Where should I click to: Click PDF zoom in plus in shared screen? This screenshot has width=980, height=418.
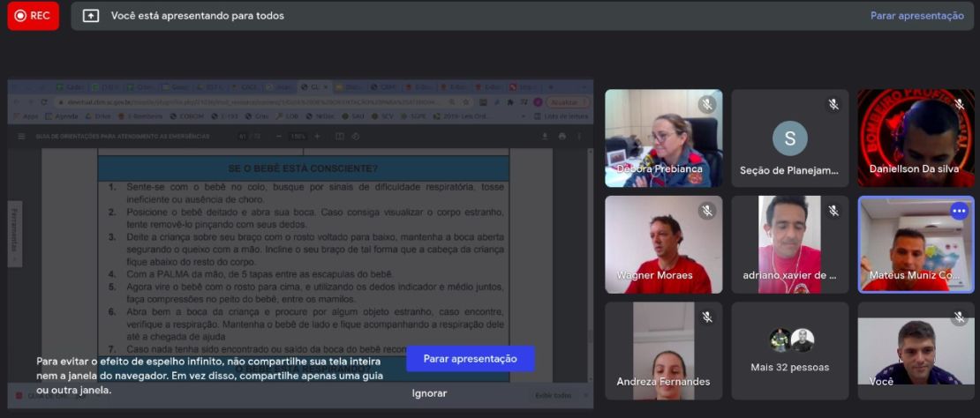tap(317, 136)
